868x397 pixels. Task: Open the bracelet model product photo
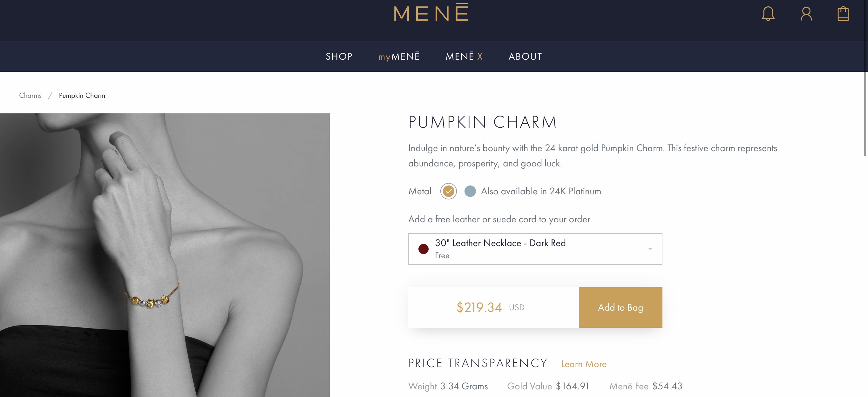coord(165,255)
